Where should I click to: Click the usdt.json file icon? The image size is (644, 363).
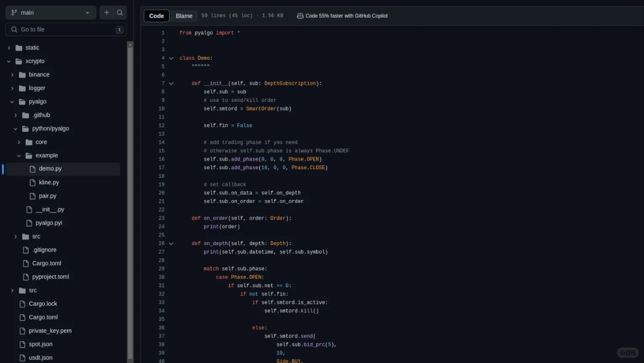22,358
